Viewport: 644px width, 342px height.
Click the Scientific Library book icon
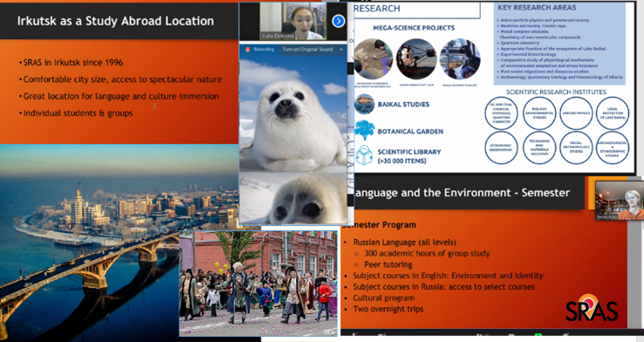pos(364,155)
